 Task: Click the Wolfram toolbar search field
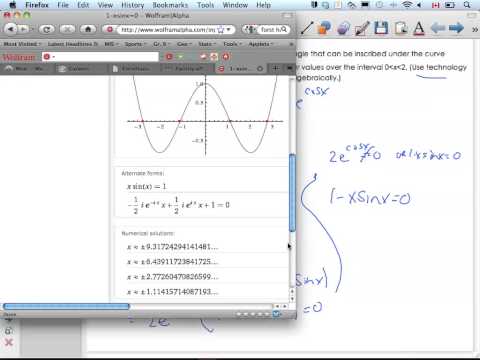[100, 57]
